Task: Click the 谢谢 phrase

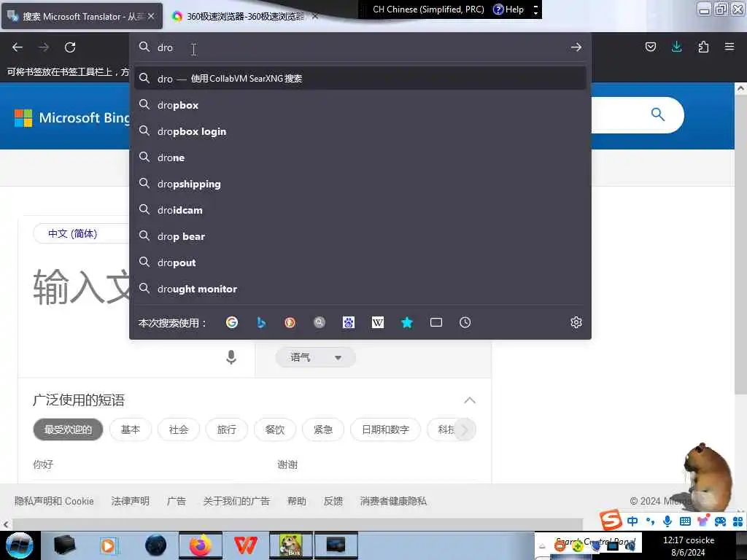Action: point(287,464)
